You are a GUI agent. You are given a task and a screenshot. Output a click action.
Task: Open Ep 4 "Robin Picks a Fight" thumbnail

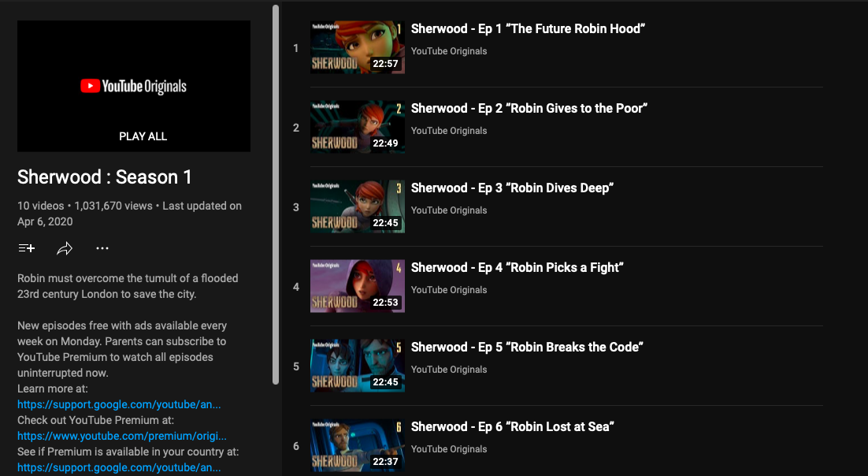pyautogui.click(x=357, y=287)
